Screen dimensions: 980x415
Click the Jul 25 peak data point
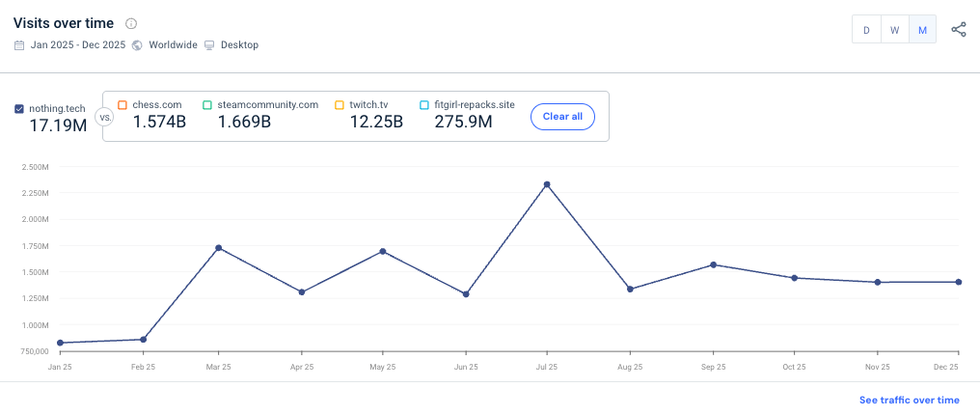(x=547, y=184)
